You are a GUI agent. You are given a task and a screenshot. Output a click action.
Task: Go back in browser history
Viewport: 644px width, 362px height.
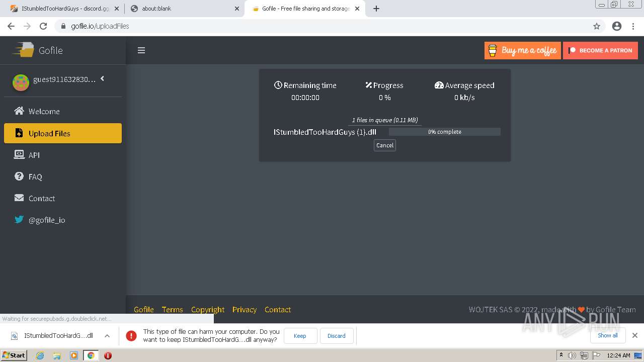[x=11, y=26]
